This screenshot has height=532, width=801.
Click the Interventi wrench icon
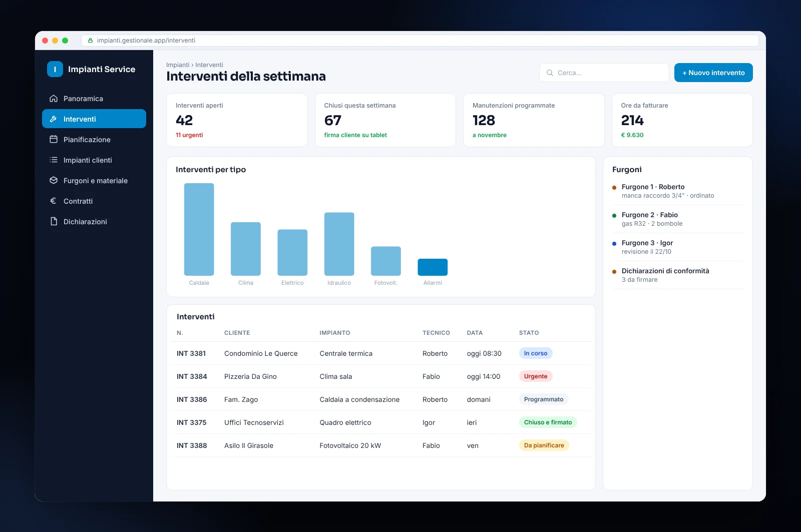[54, 119]
